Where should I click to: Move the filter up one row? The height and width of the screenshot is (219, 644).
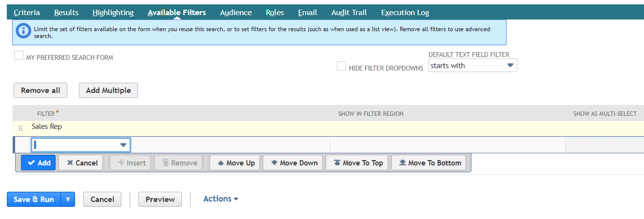point(235,163)
